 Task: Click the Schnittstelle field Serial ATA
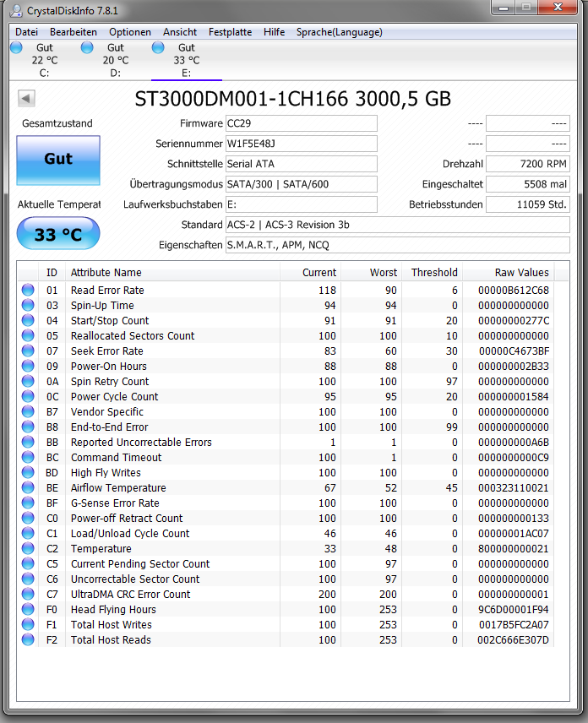[x=302, y=164]
